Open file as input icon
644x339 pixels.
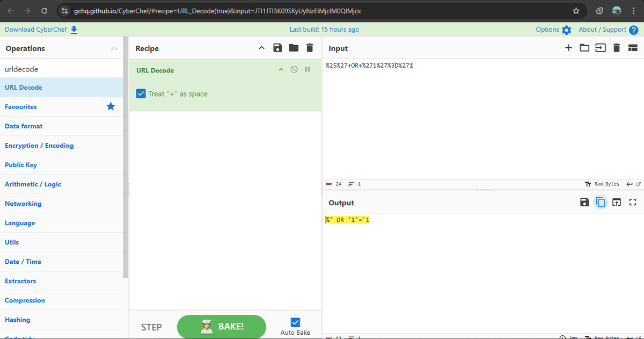pyautogui.click(x=601, y=48)
